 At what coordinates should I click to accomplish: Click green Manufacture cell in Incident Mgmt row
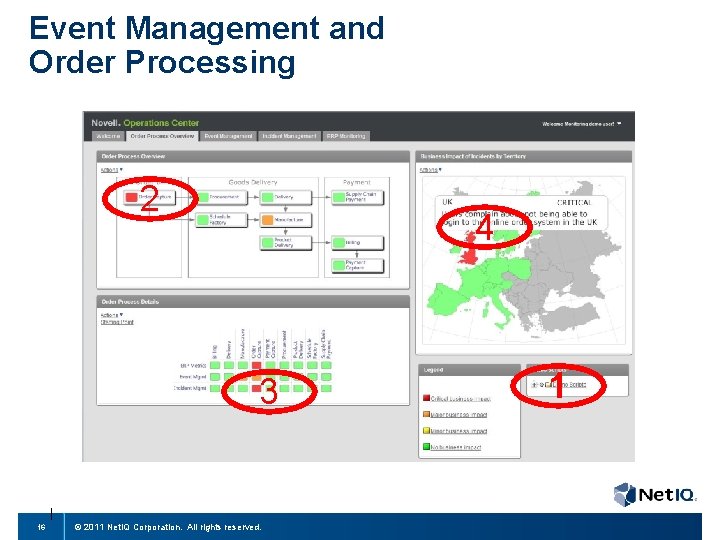242,388
